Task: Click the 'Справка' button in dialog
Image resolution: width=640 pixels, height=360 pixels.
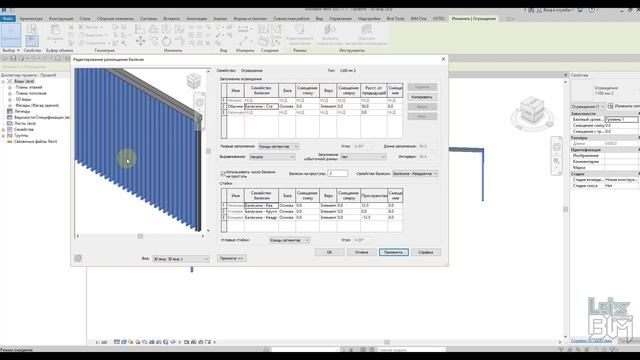Action: 425,252
